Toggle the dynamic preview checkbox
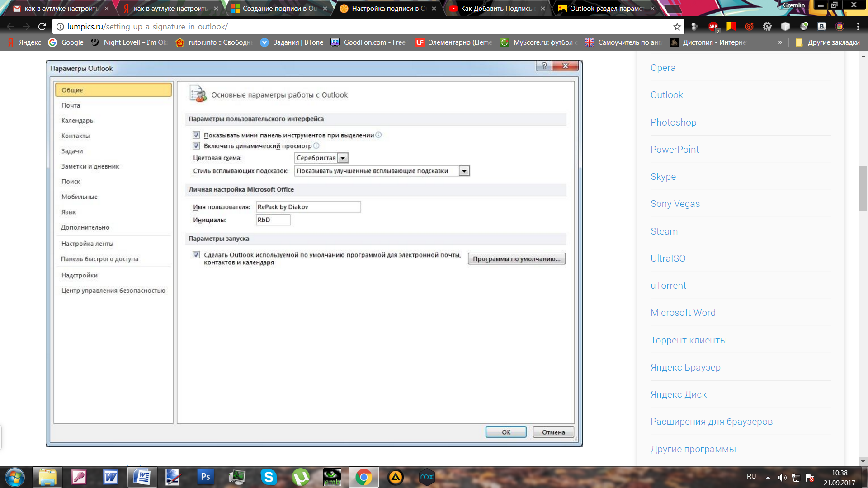 pos(196,146)
